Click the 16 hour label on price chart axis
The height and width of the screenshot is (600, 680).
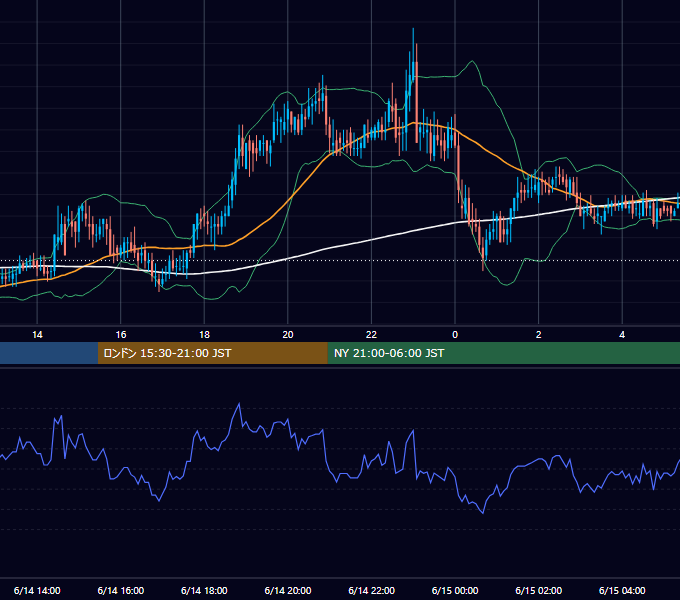coord(121,335)
